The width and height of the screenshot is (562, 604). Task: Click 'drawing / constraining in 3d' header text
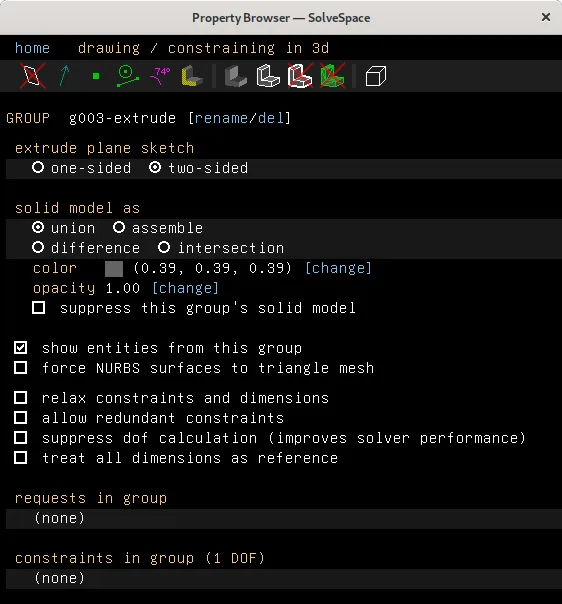click(203, 48)
